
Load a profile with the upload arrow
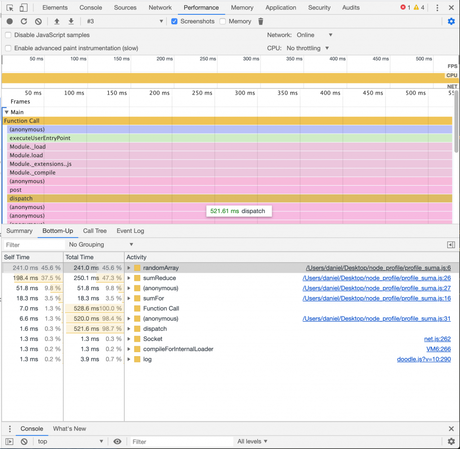click(57, 21)
